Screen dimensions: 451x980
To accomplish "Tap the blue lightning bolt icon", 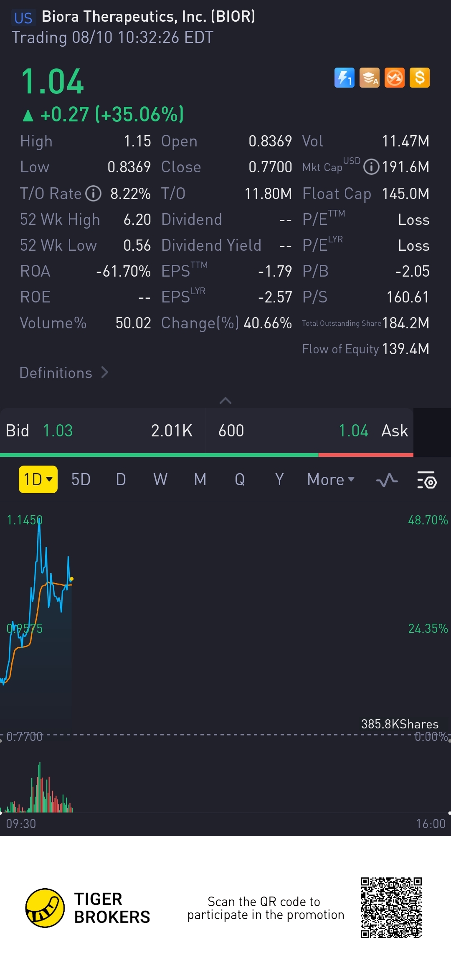I will coord(344,78).
